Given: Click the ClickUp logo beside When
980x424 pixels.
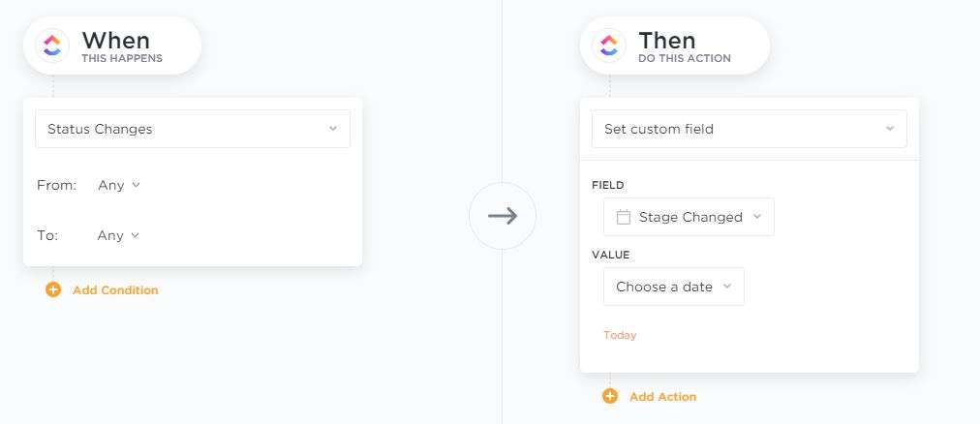Looking at the screenshot, I should pos(52,45).
